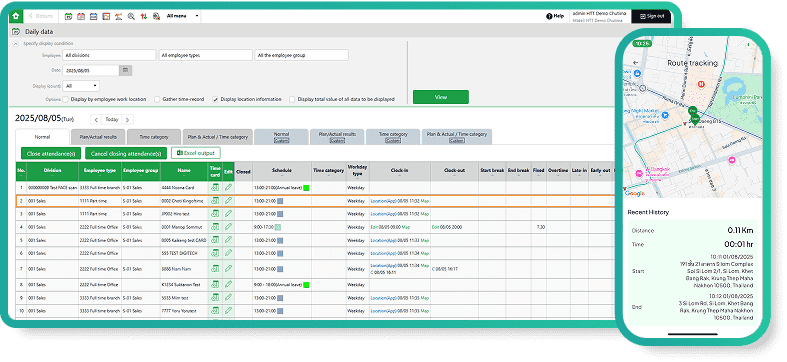Uncheck Display location information
787x362 pixels.
pyautogui.click(x=215, y=99)
